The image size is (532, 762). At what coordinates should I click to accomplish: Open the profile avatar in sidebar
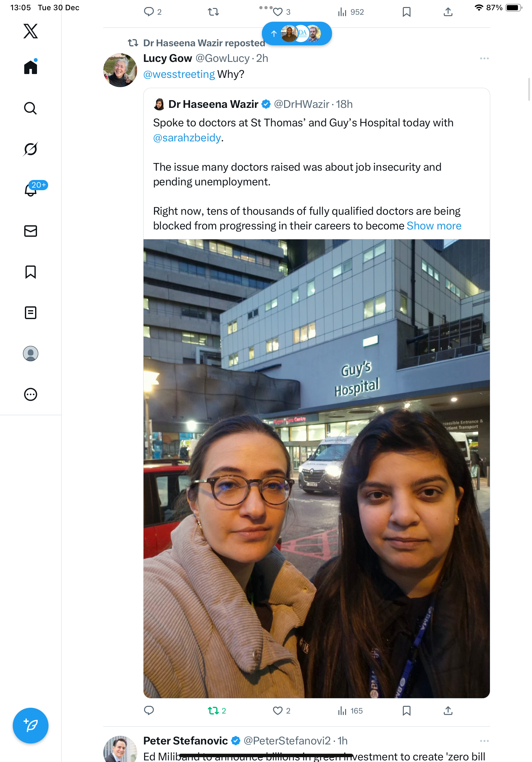[31, 354]
